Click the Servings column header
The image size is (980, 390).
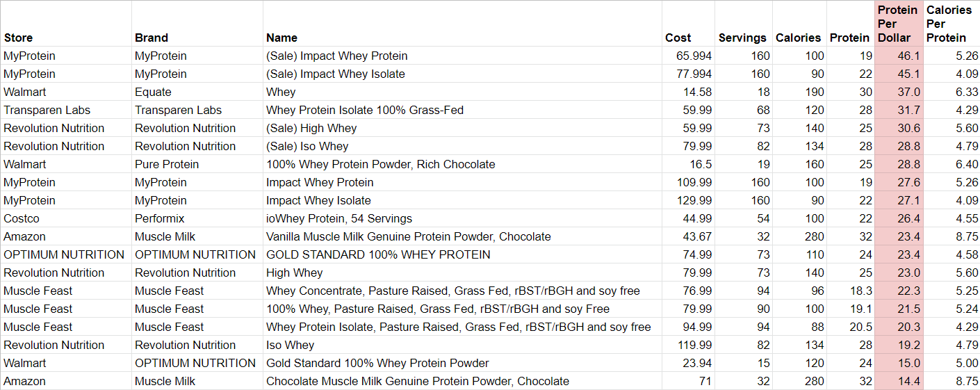pos(743,24)
